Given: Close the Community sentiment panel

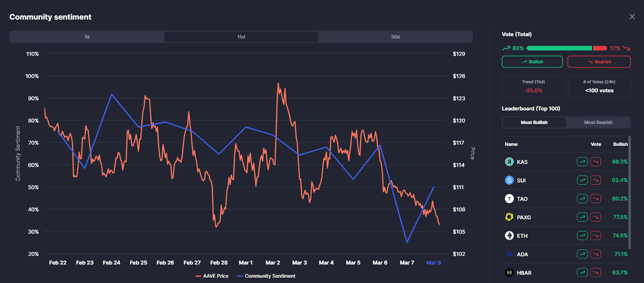Looking at the screenshot, I should 632,16.
